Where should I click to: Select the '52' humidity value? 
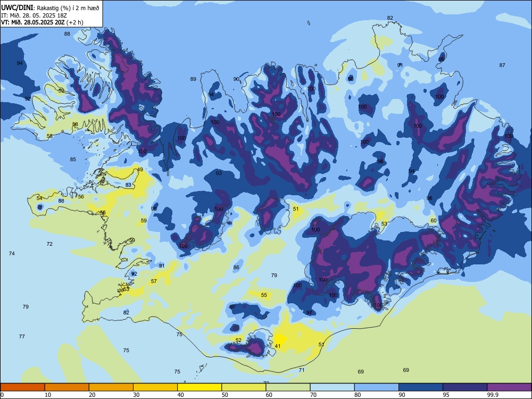coord(238,340)
